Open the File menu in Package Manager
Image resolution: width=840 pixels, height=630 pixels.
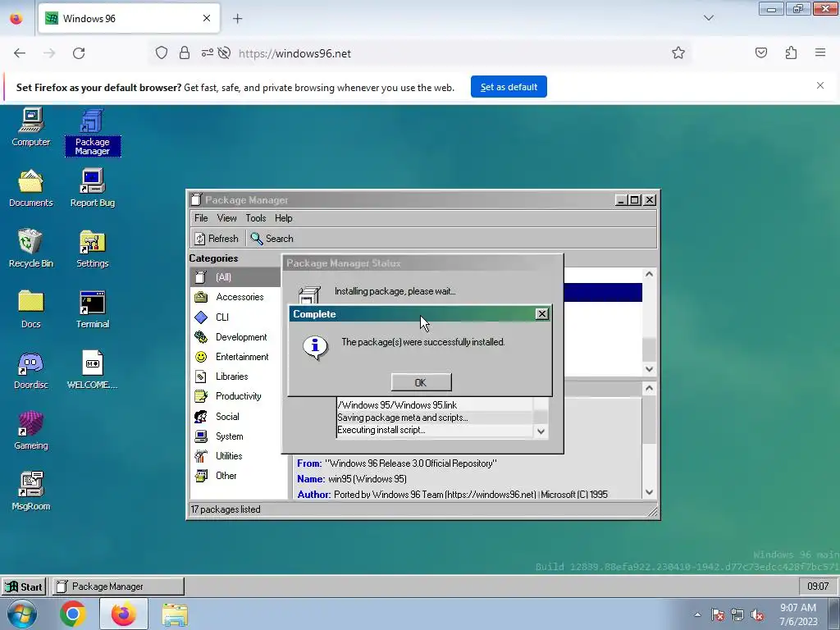pos(201,218)
